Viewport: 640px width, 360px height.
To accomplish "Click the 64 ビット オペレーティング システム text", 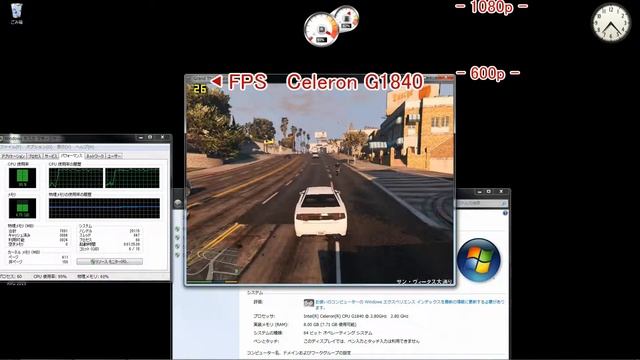I will [x=338, y=333].
